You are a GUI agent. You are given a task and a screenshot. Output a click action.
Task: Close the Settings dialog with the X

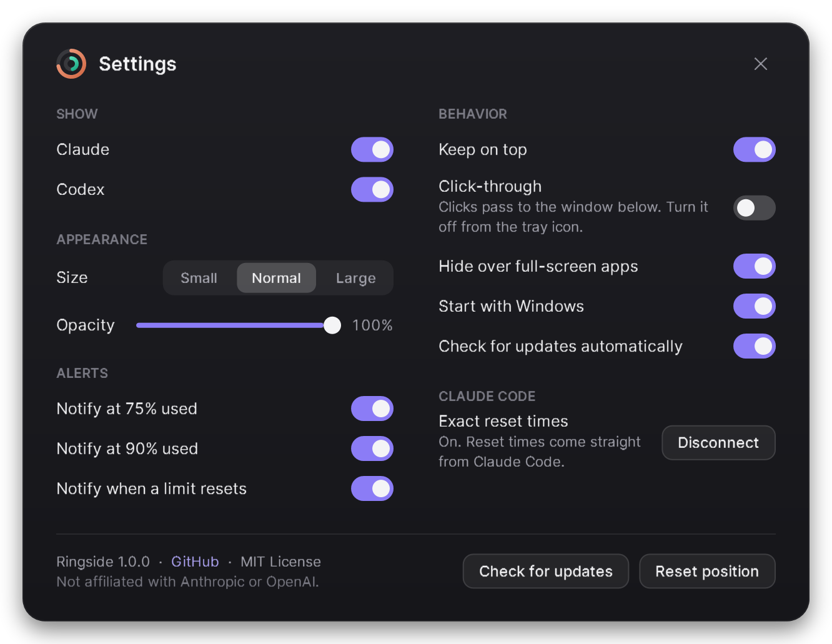coord(760,64)
